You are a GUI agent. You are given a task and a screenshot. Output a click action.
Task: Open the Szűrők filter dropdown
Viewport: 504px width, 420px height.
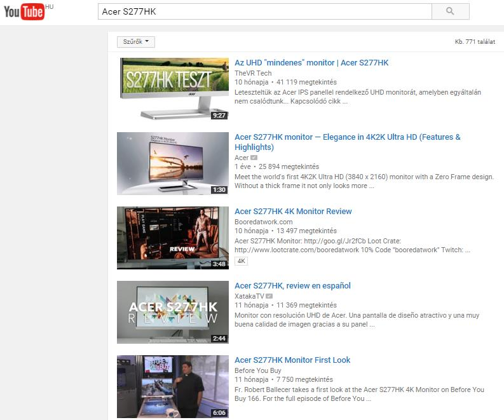(x=135, y=42)
